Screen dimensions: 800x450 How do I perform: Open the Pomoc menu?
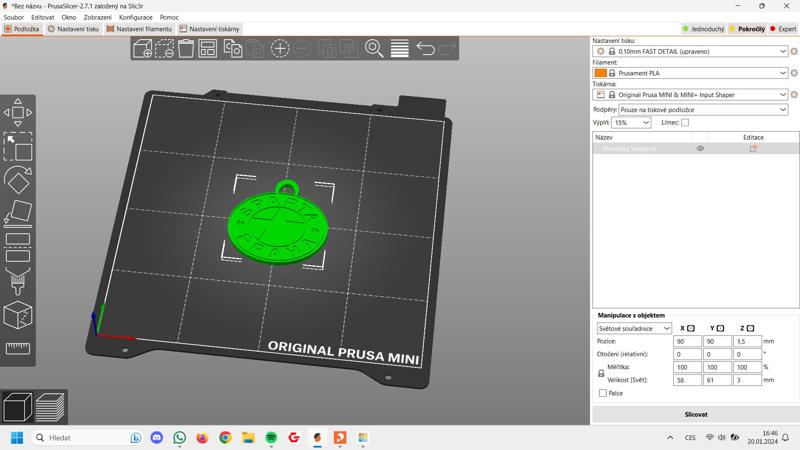tap(169, 17)
